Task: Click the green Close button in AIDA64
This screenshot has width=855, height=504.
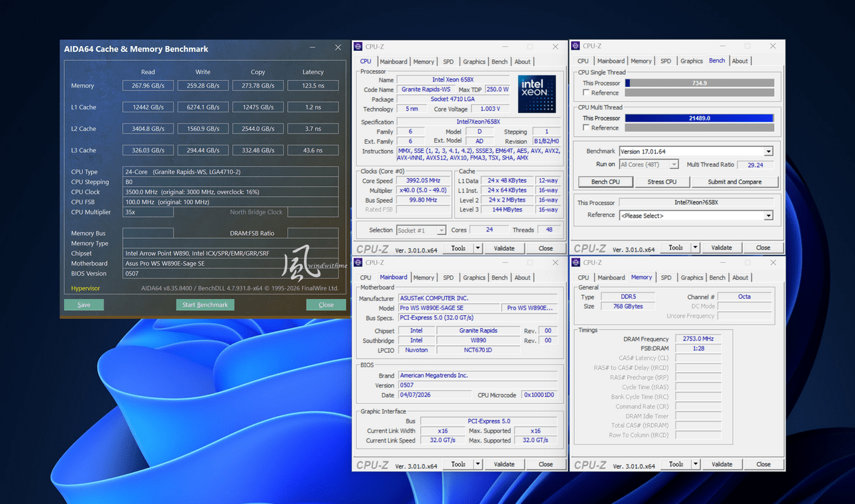Action: coord(326,305)
